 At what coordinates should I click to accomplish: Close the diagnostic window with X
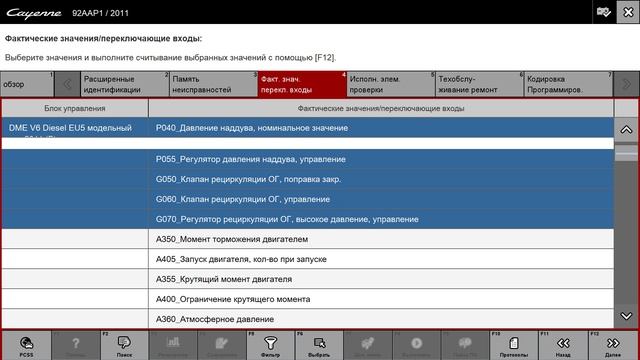coord(628,12)
